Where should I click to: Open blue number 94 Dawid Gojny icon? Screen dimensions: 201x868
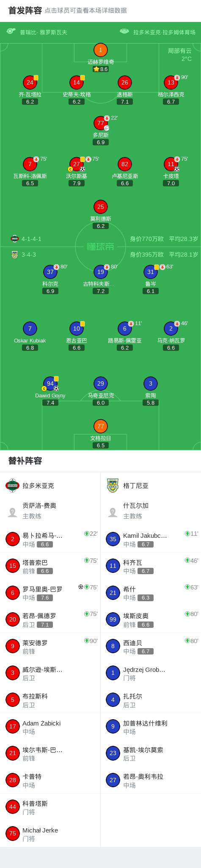[x=50, y=383]
